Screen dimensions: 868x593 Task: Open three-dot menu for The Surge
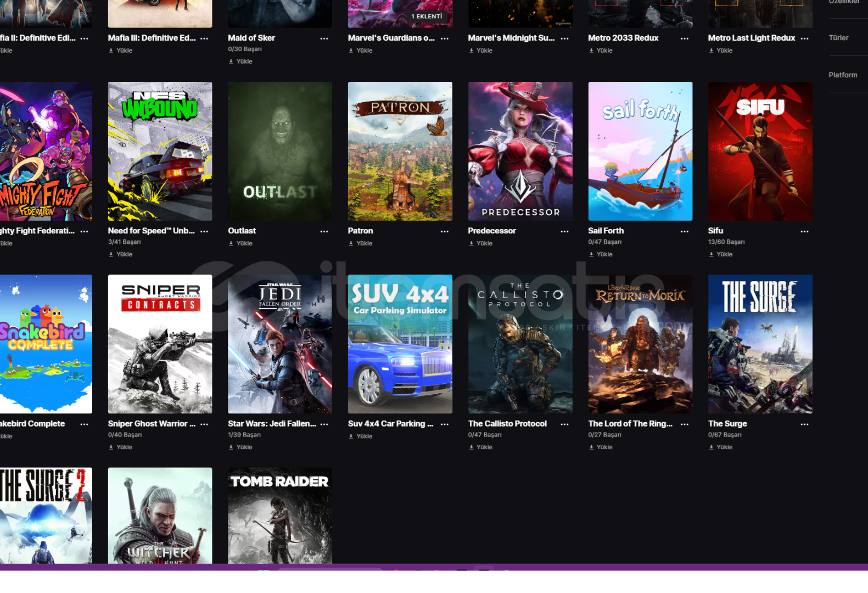coord(804,424)
